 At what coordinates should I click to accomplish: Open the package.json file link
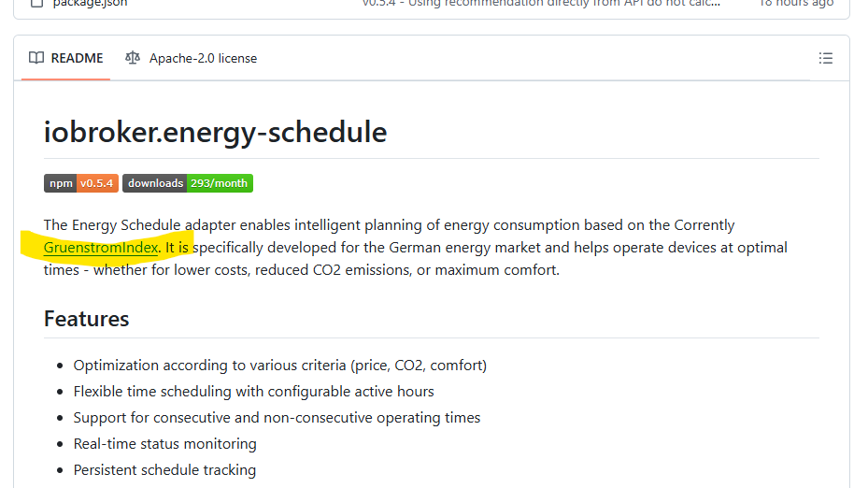pyautogui.click(x=90, y=3)
